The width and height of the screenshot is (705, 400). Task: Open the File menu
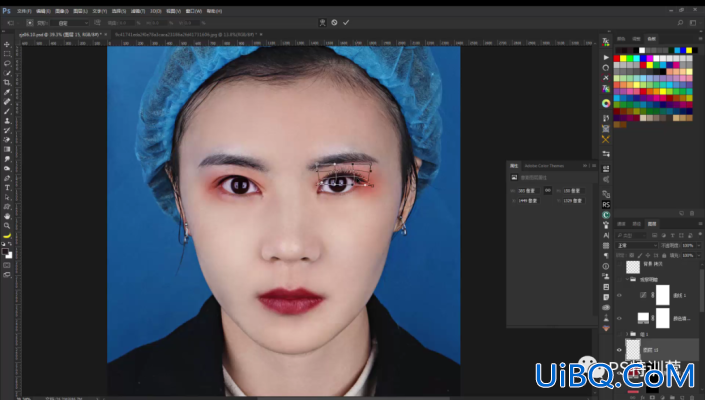24,11
